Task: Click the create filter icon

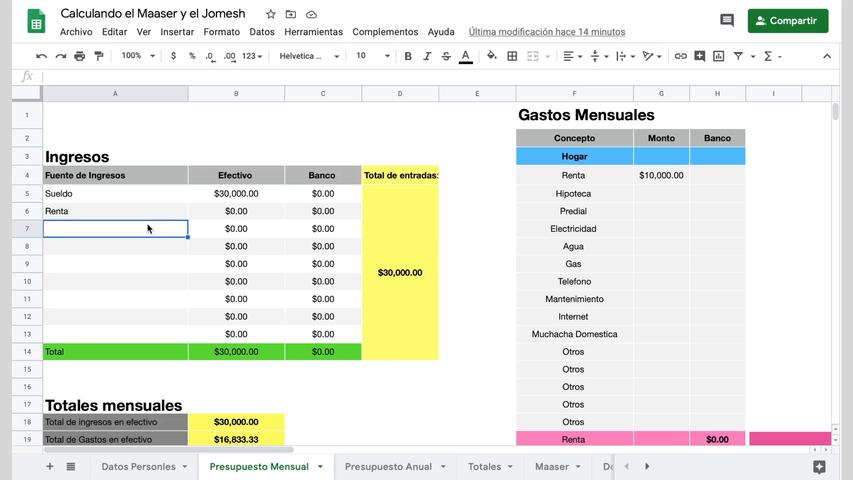Action: click(738, 56)
